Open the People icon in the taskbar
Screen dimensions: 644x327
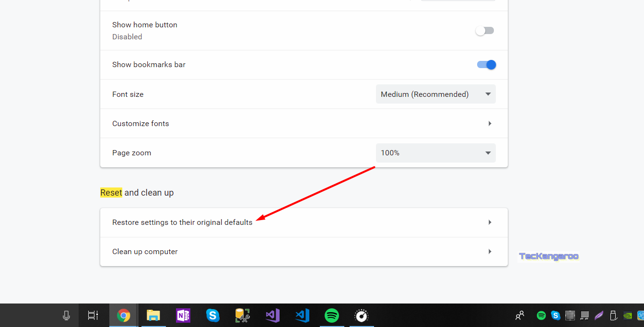520,315
